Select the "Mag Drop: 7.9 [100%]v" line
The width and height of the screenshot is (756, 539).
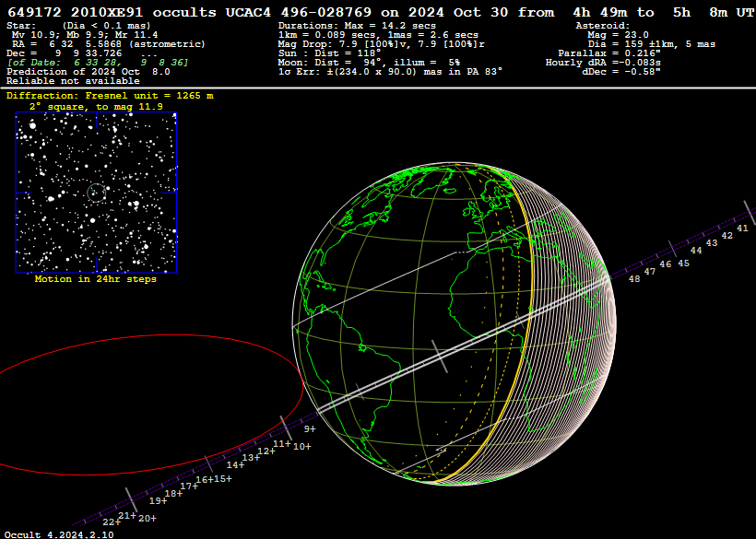(381, 44)
